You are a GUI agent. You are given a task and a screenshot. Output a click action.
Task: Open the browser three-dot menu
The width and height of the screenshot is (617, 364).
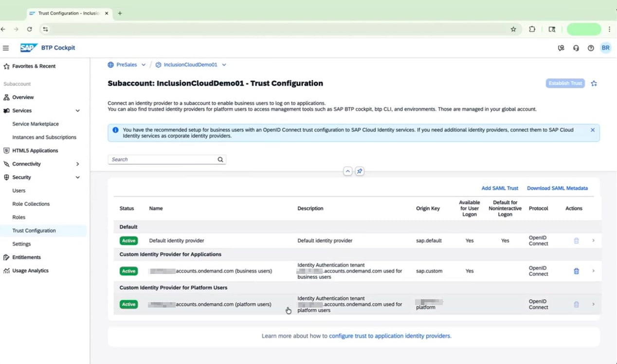click(x=609, y=29)
